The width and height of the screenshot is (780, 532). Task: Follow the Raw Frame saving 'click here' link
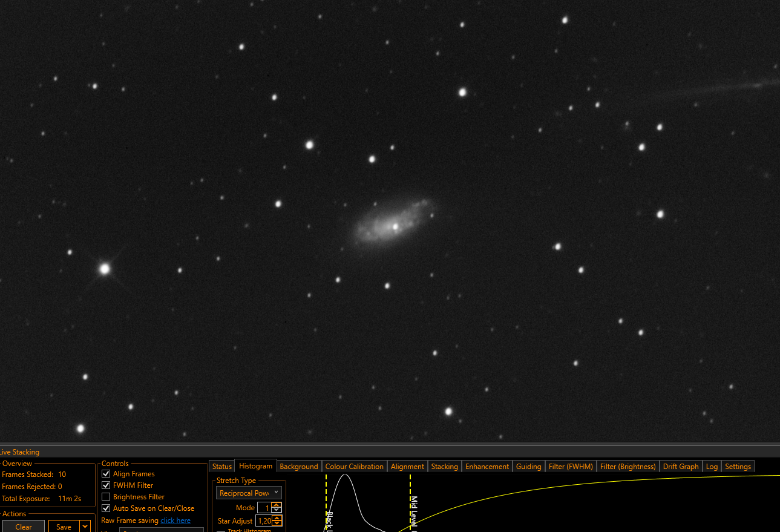(175, 521)
